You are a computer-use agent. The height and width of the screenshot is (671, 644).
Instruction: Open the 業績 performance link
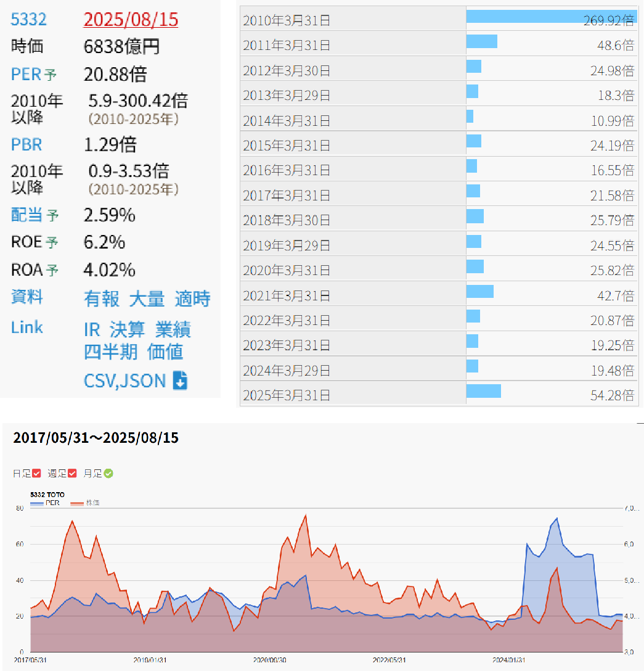point(173,329)
